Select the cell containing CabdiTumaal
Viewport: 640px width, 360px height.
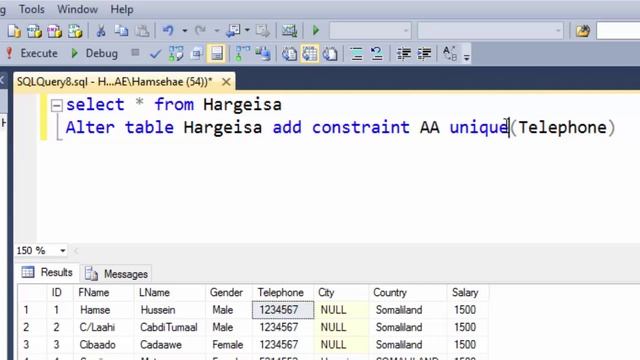(169, 327)
